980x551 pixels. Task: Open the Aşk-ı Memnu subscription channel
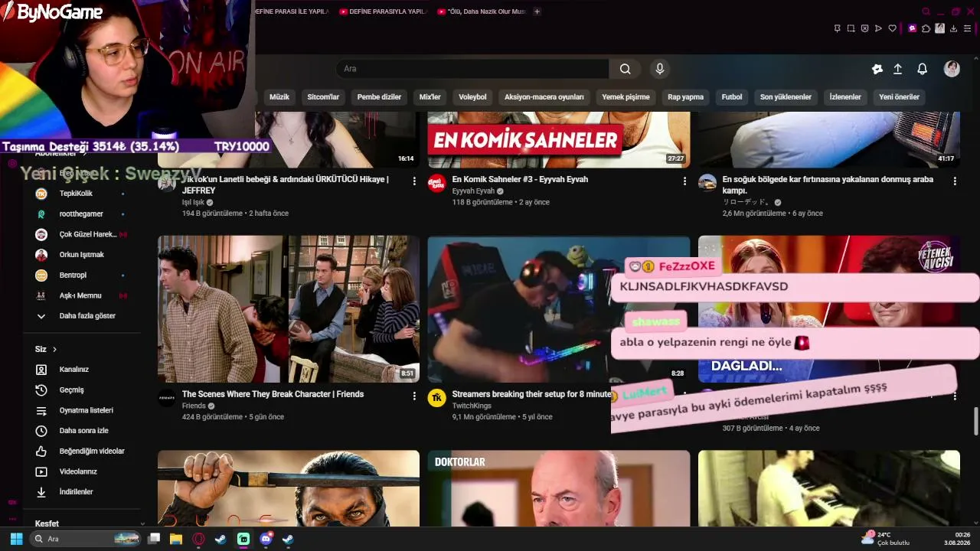82,295
